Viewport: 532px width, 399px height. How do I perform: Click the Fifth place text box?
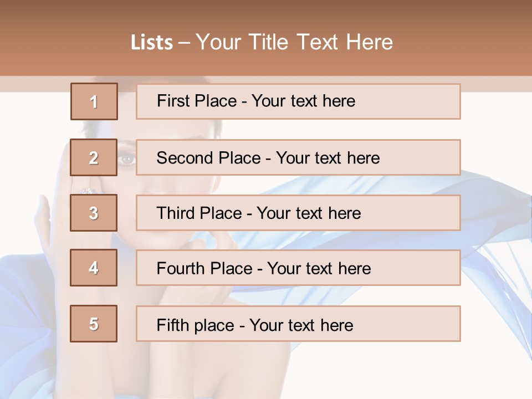pos(298,324)
